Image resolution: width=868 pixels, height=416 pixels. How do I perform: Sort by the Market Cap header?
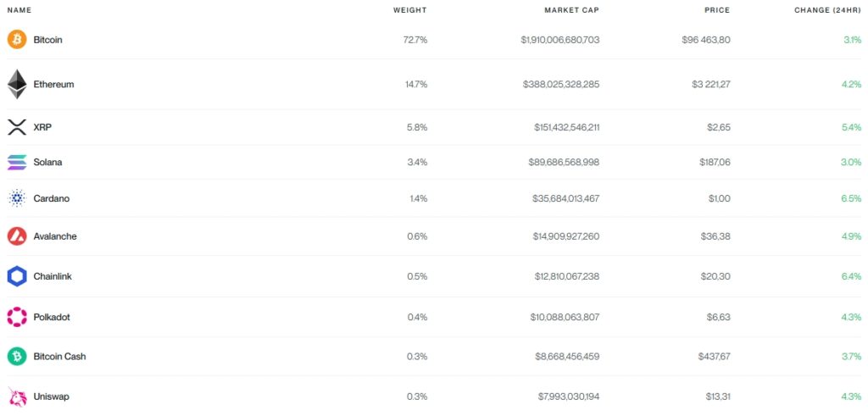(571, 10)
